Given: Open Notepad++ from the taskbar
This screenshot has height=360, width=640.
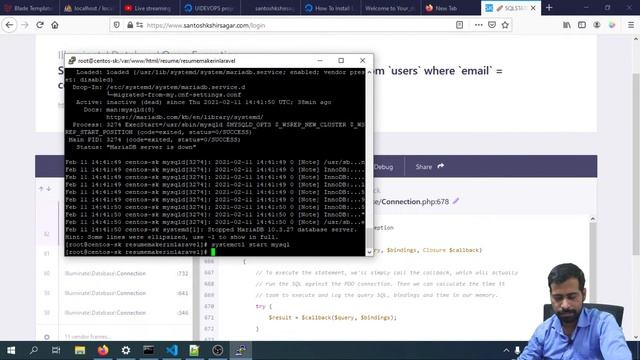Looking at the screenshot, I should tap(195, 350).
